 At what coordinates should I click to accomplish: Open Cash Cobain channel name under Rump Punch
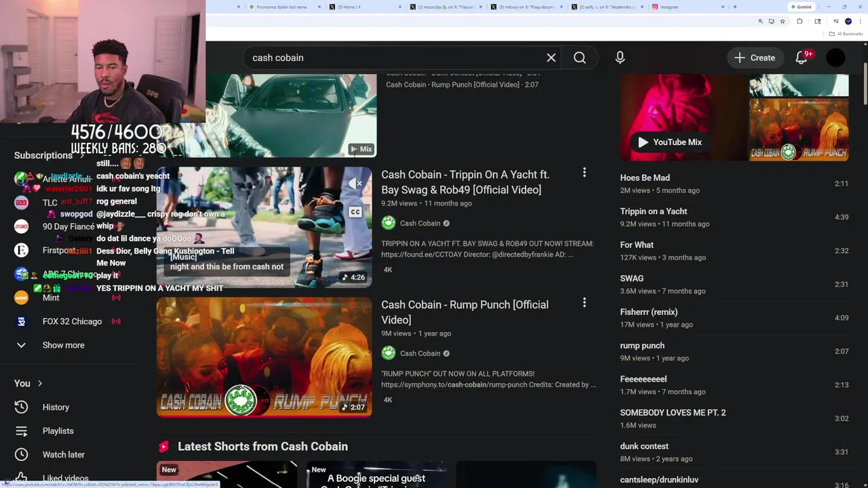tap(420, 353)
